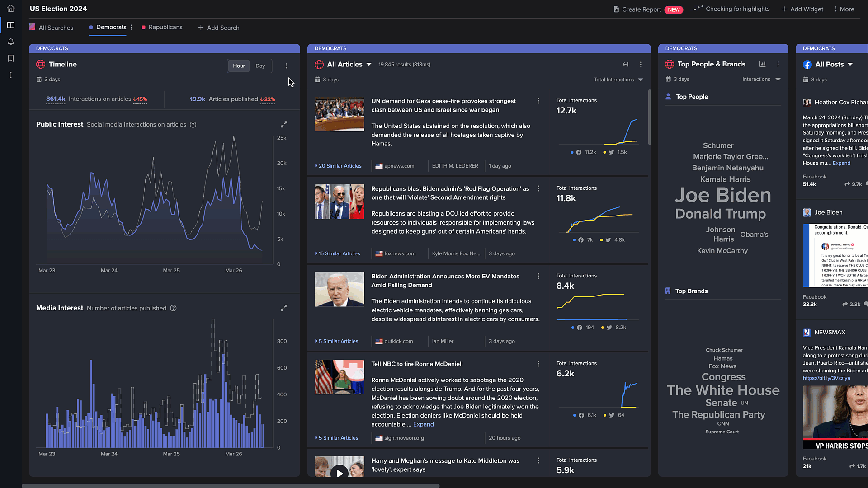Click the Create Report document icon

tap(616, 9)
